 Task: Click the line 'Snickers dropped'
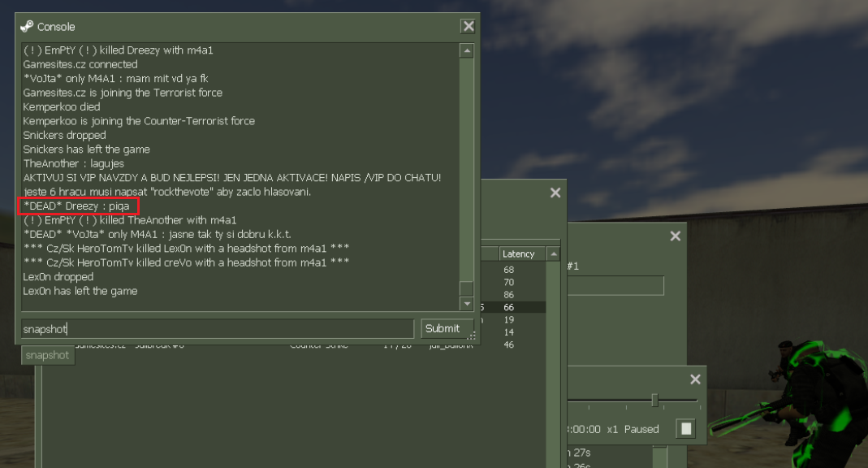coord(64,135)
